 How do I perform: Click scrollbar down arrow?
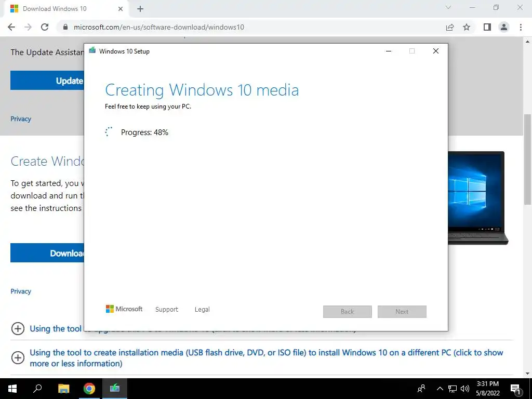tap(527, 374)
